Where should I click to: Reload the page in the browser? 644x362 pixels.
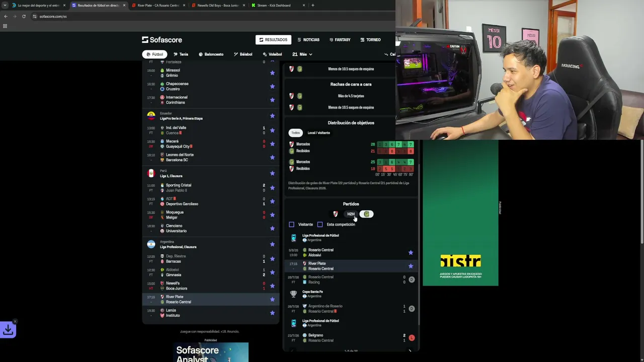(x=24, y=16)
